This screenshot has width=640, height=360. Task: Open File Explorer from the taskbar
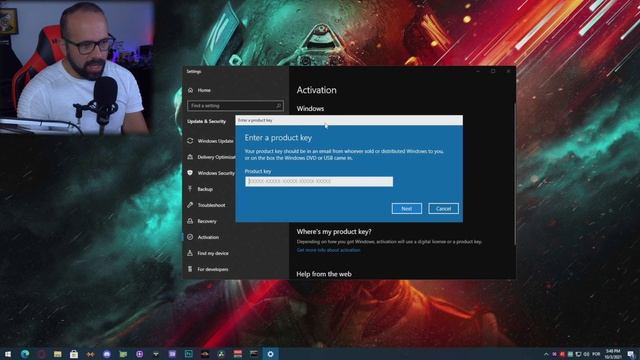click(x=58, y=354)
